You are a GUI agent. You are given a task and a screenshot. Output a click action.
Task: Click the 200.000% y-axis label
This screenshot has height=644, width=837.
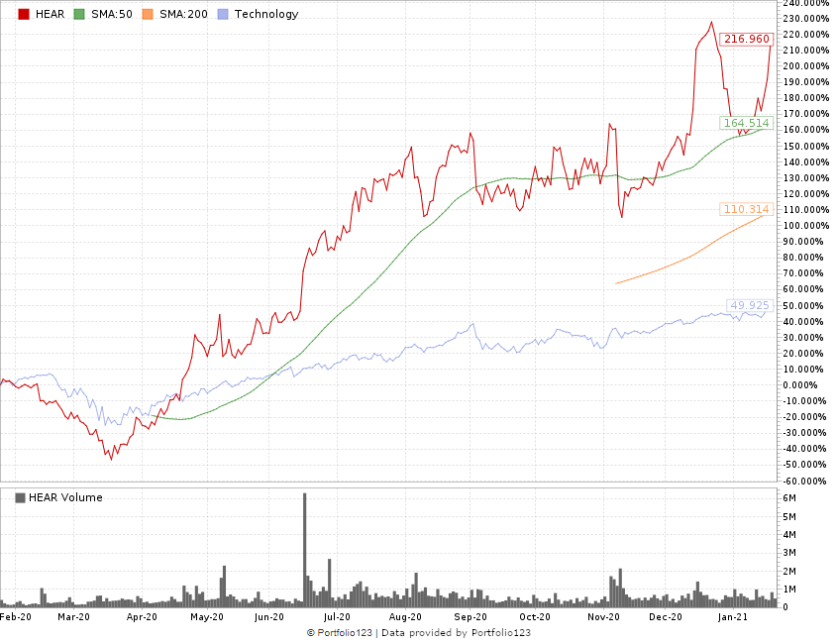(x=805, y=66)
